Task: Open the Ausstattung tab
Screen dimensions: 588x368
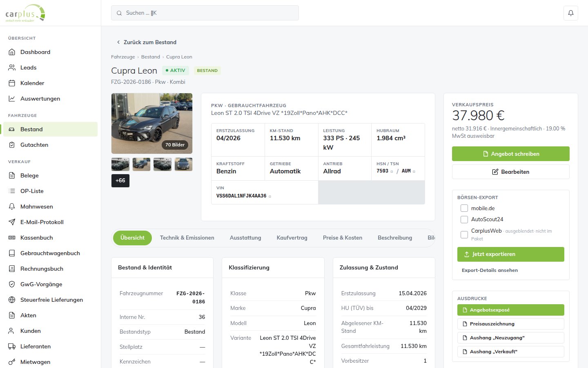Action: [245, 238]
